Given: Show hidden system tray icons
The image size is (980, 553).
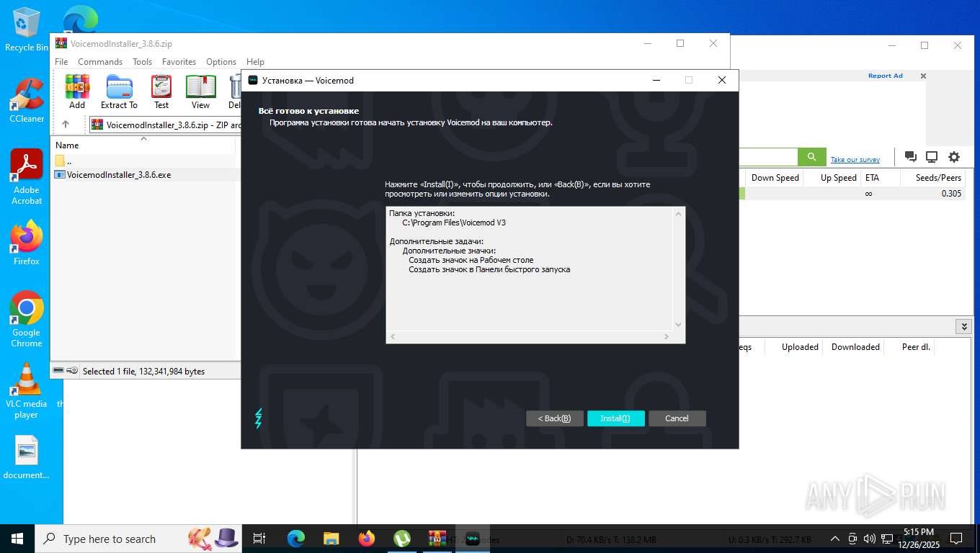Looking at the screenshot, I should point(835,539).
